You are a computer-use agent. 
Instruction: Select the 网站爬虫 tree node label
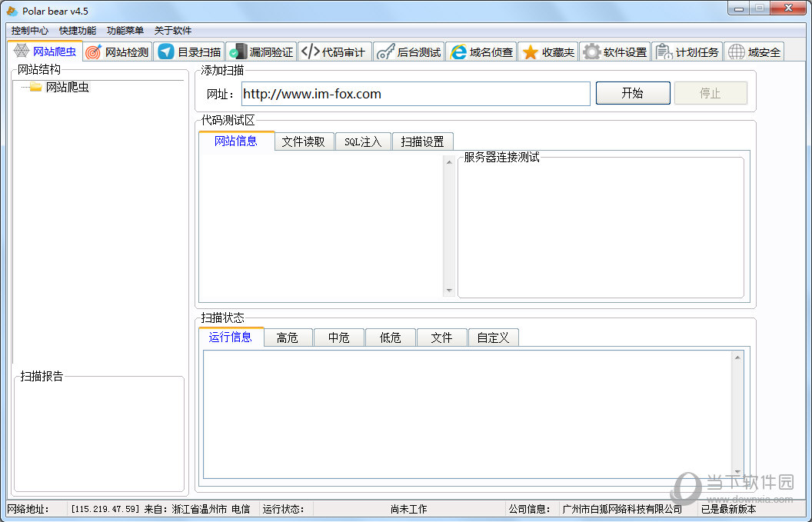(68, 87)
